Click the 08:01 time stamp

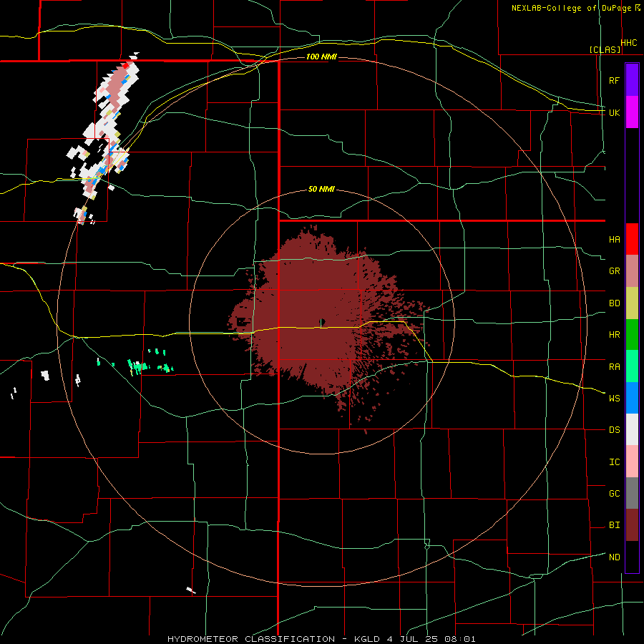461,639
